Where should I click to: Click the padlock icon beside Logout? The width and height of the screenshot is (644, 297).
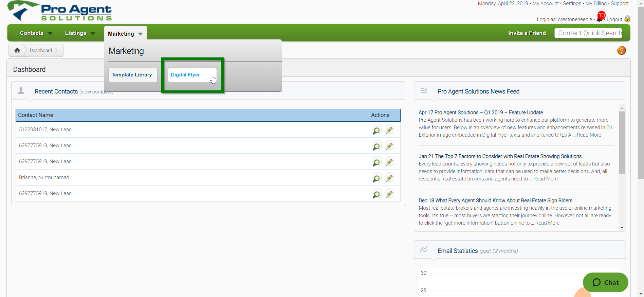point(627,19)
